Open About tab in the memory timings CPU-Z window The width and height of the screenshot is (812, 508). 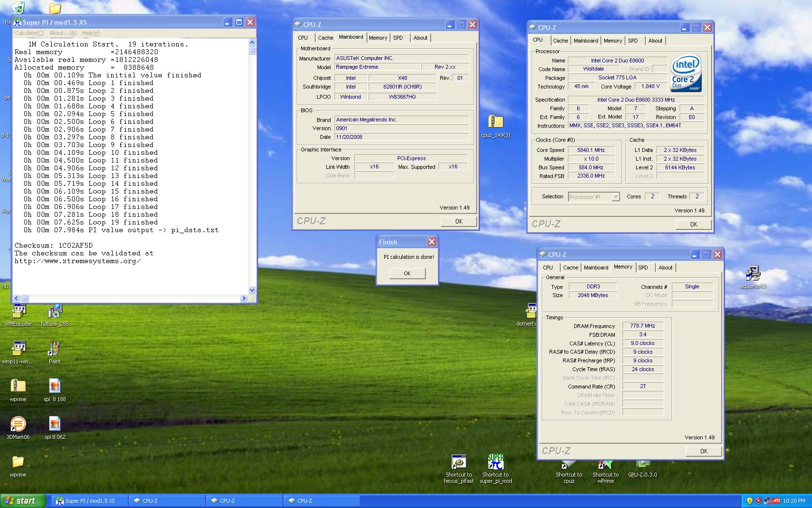666,268
